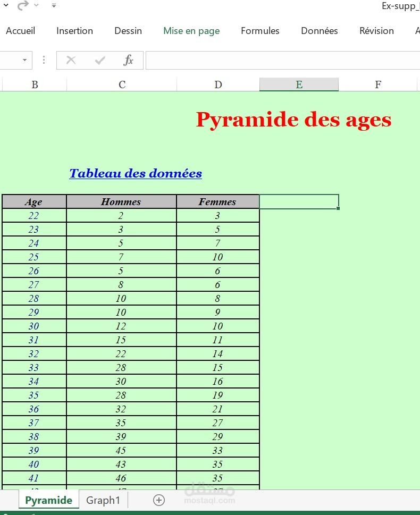
Task: Open the Données ribbon tab
Action: (x=320, y=31)
